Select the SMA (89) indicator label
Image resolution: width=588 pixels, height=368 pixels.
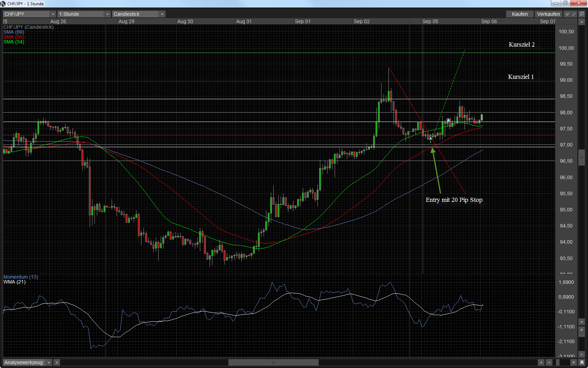pos(14,32)
